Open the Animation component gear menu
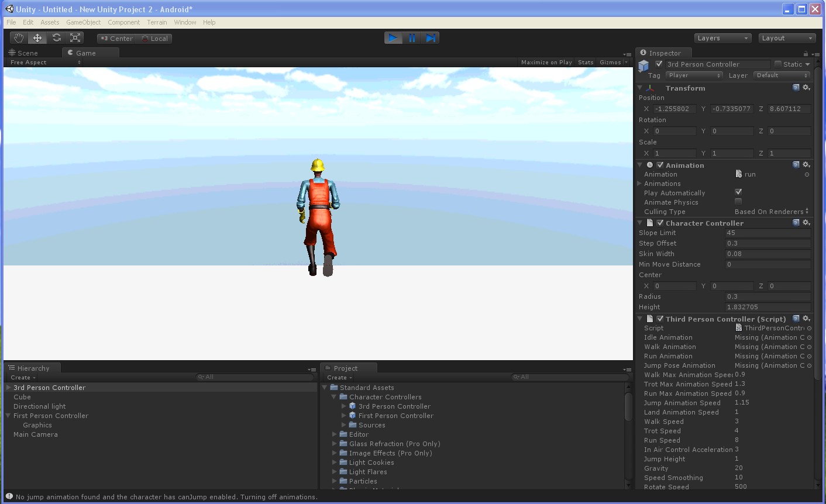This screenshot has width=826, height=504. 806,165
